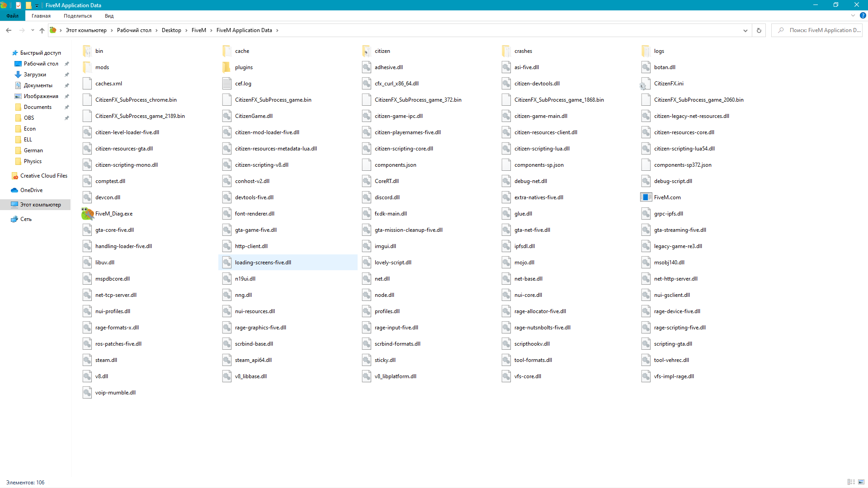The height and width of the screenshot is (488, 868).
Task: Click the steam.dll file icon
Action: tap(87, 360)
